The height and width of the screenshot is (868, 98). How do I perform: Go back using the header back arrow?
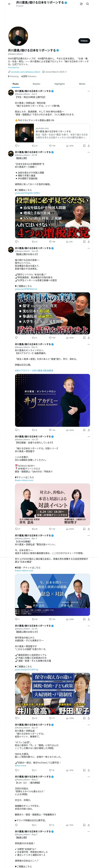click(x=9, y=4)
